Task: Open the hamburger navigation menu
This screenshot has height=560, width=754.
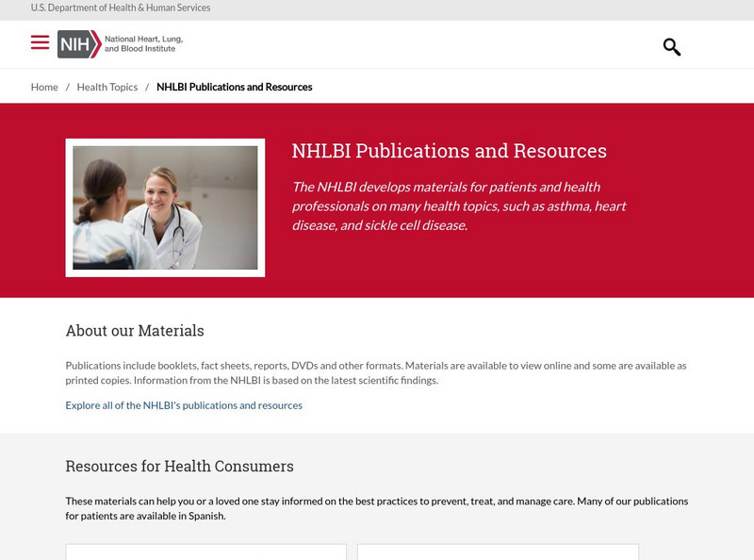Action: [40, 42]
